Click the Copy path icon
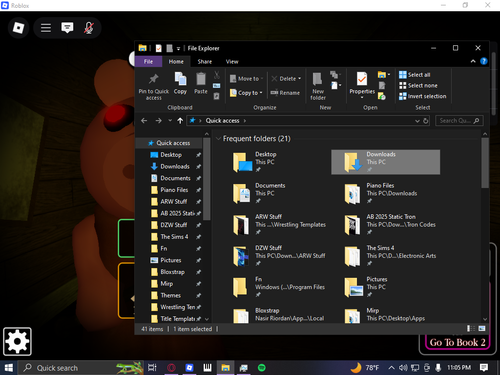500x375 pixels. pyautogui.click(x=217, y=86)
